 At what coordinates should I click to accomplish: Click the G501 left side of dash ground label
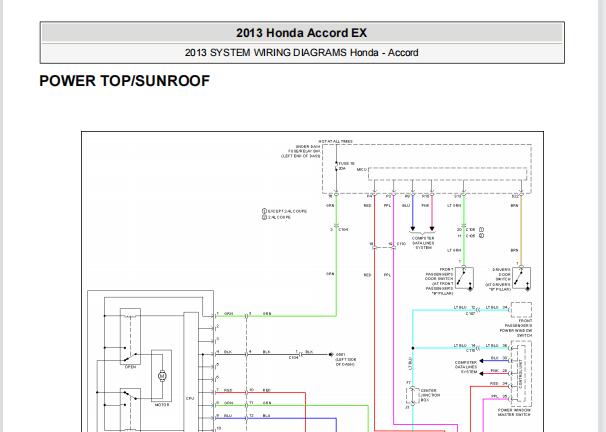coord(345,359)
